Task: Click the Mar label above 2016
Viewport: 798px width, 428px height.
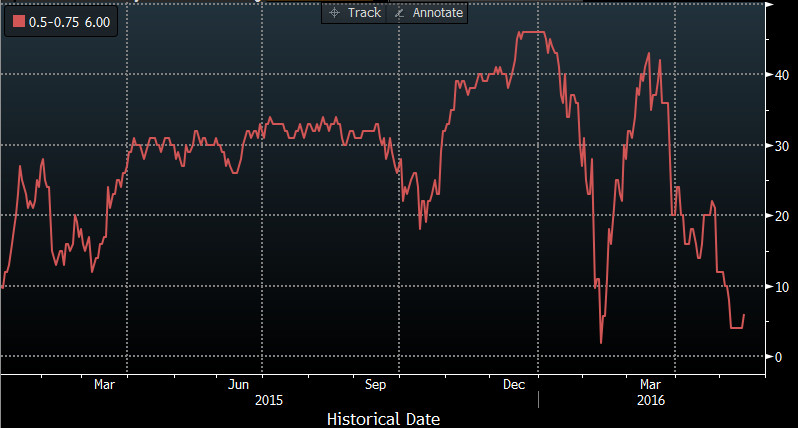Action: (650, 384)
